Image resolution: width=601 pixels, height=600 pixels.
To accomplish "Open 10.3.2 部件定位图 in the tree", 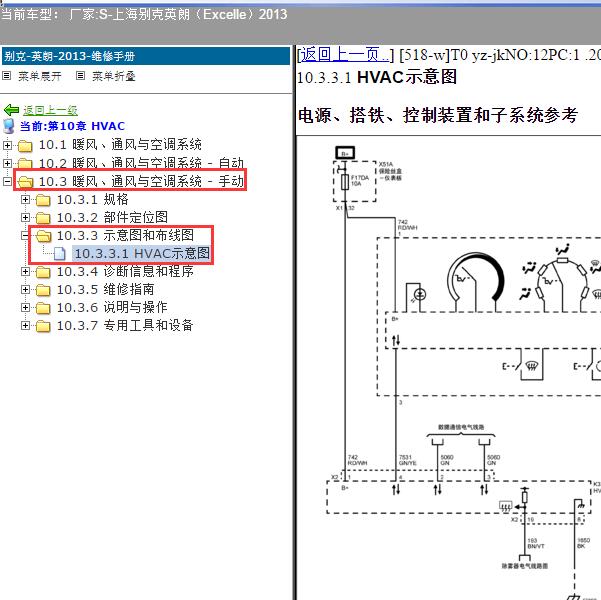I will (x=112, y=217).
